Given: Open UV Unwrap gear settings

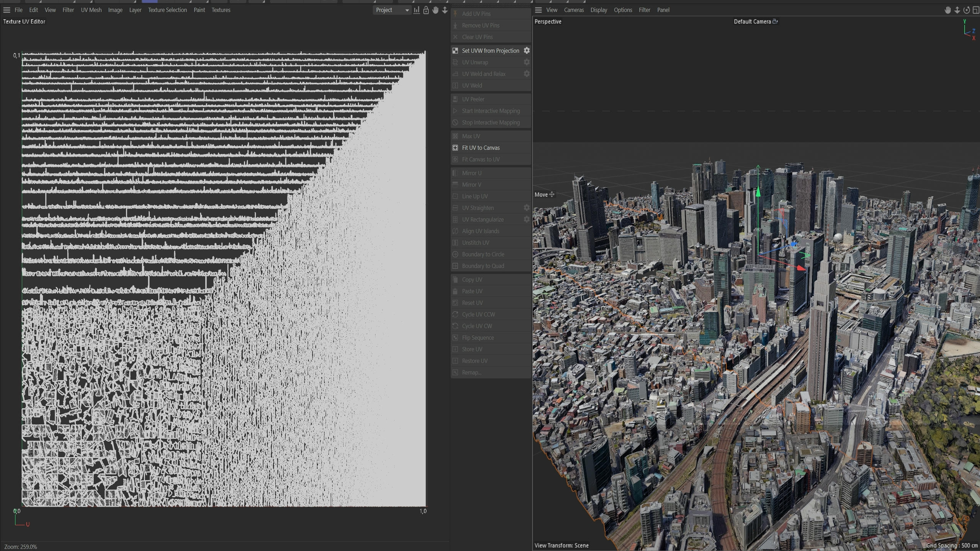Looking at the screenshot, I should click(x=527, y=62).
